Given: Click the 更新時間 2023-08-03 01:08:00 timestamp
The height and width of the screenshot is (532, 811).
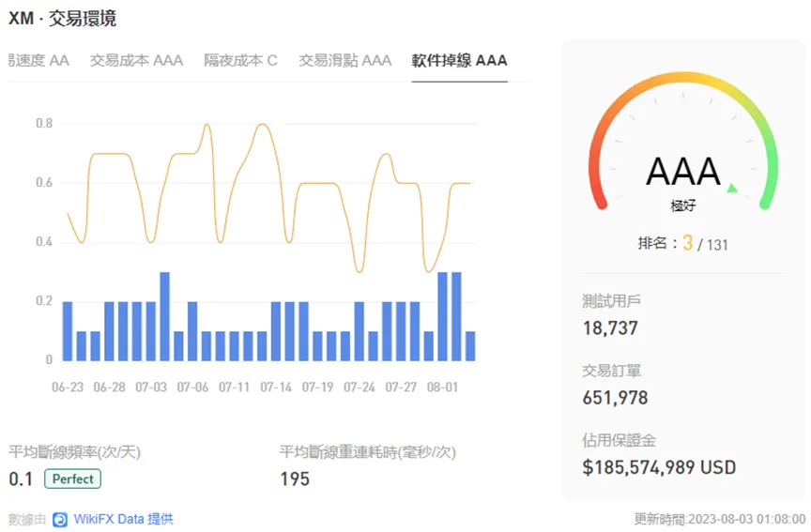Looking at the screenshot, I should [x=720, y=519].
